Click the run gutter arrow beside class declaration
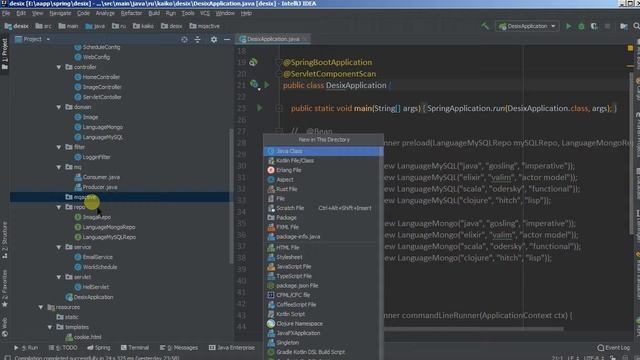Viewport: 640px width, 360px height. click(267, 85)
